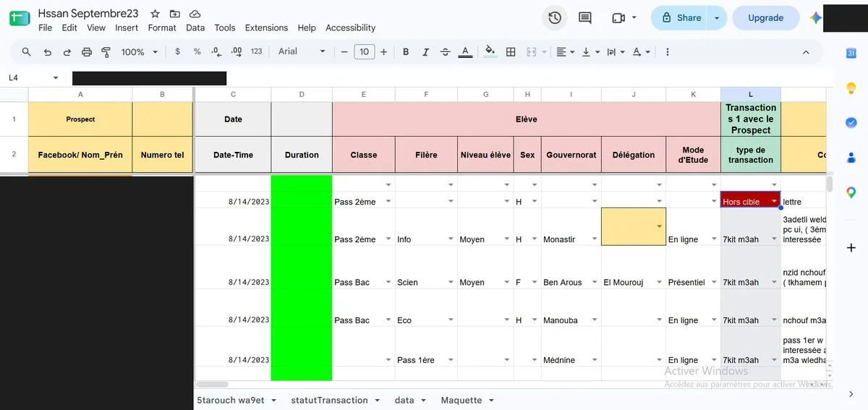Click the Share button
Image resolution: width=868 pixels, height=410 pixels.
click(x=680, y=18)
